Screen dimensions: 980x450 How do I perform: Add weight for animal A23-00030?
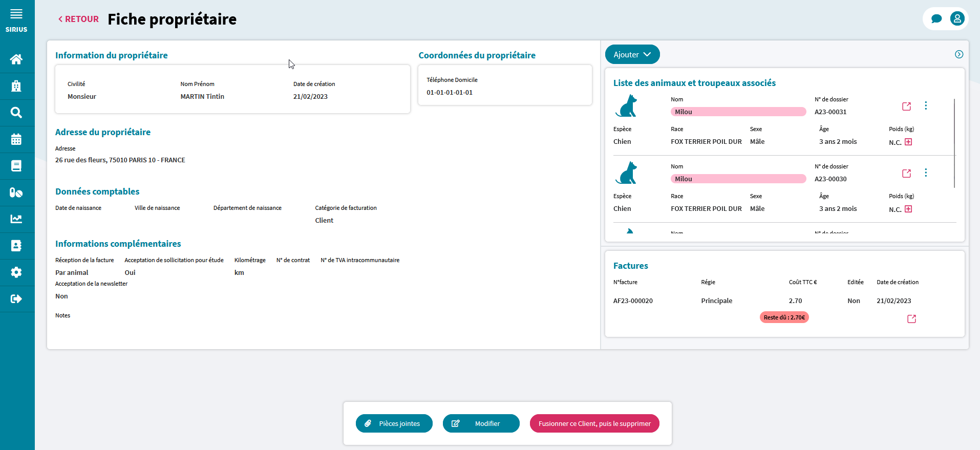tap(908, 209)
